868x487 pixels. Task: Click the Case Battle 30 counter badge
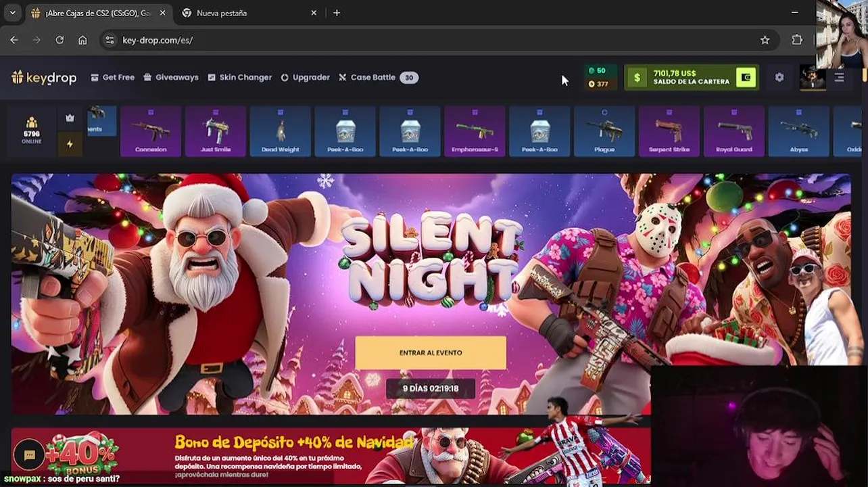click(408, 78)
